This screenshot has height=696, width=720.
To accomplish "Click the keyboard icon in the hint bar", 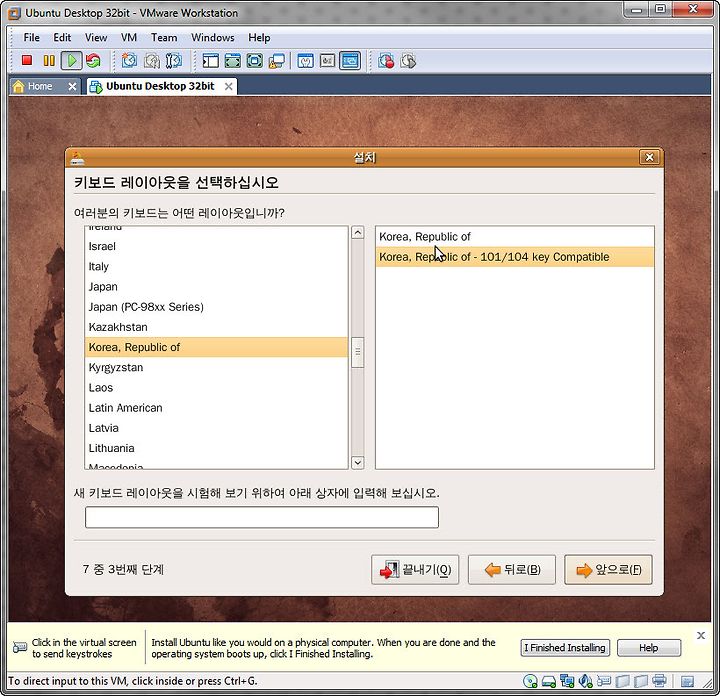I will click(20, 647).
